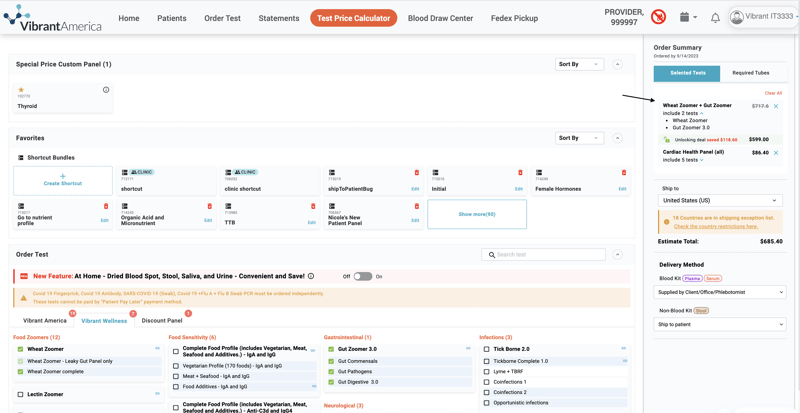Click the Vibrant IT3333 user avatar

pyautogui.click(x=736, y=17)
